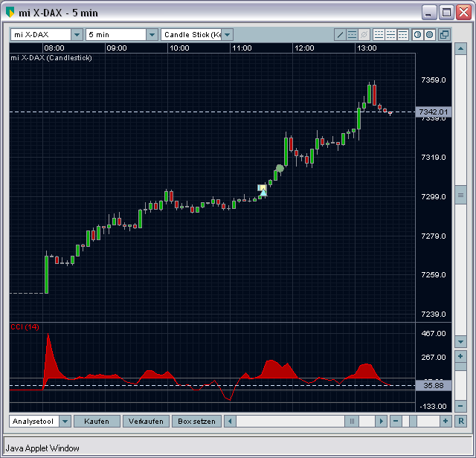The width and height of the screenshot is (476, 458).
Task: Click the application logo in the title bar
Action: coord(10,13)
